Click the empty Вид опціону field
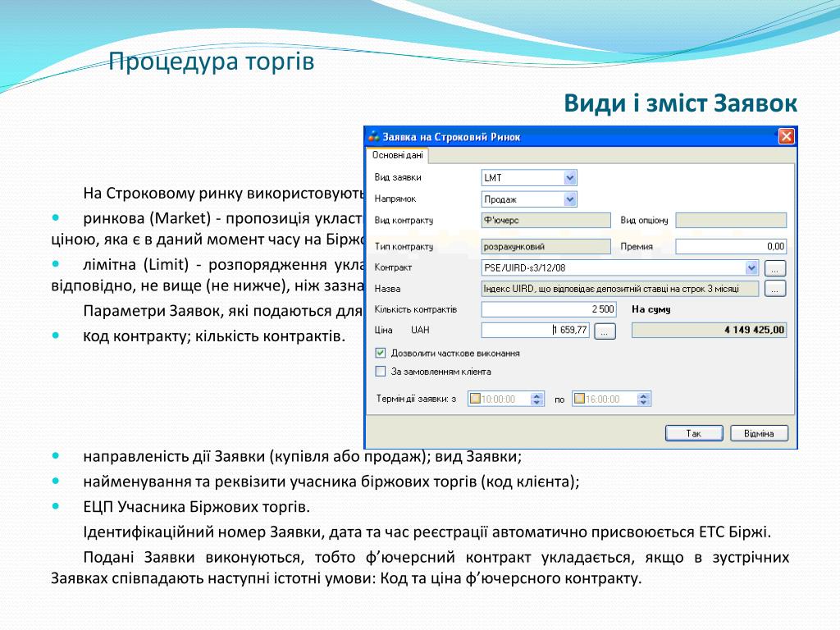 coord(731,220)
